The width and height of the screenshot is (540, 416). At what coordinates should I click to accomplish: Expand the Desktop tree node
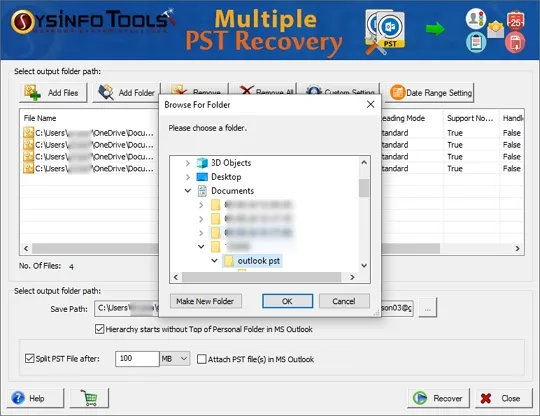(x=188, y=177)
